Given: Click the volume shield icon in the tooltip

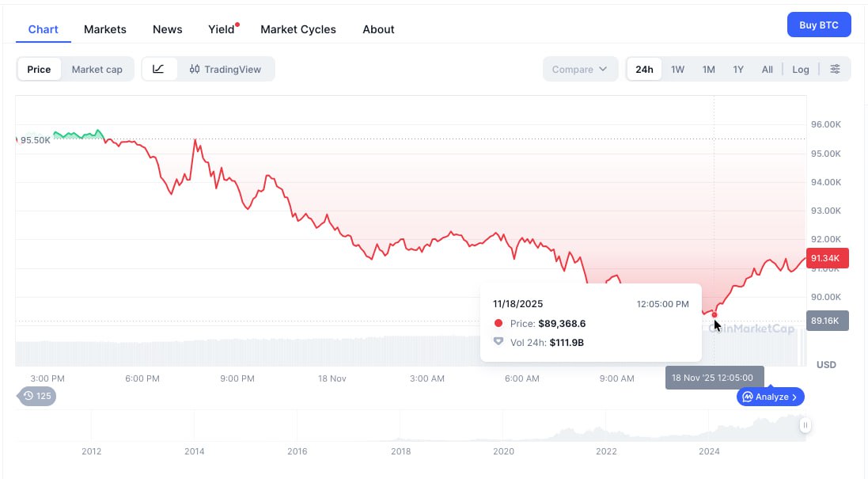Looking at the screenshot, I should 499,342.
